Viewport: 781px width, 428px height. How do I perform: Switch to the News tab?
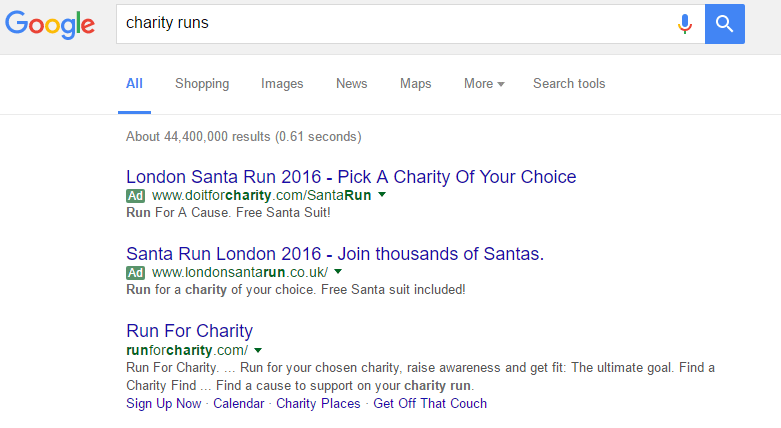coord(352,84)
